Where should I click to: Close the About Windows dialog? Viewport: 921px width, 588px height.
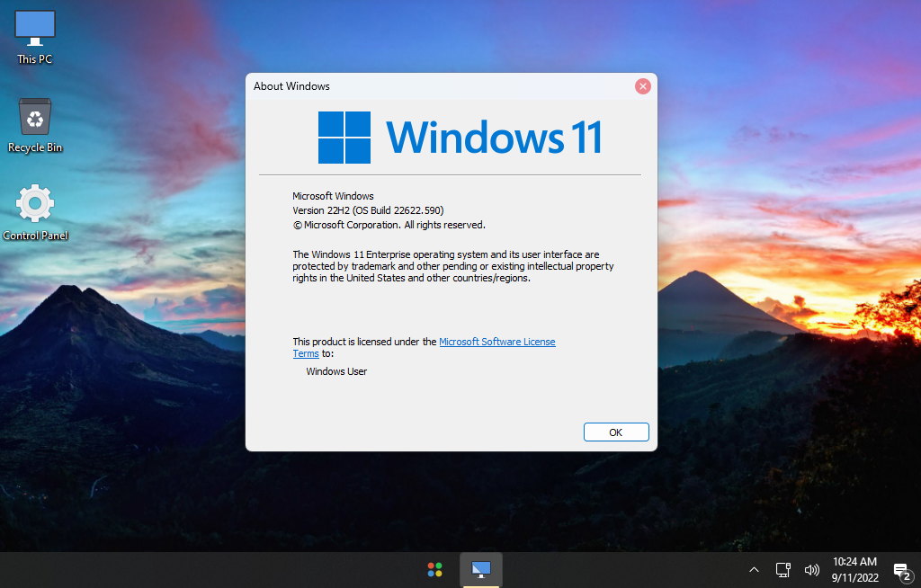coord(642,86)
